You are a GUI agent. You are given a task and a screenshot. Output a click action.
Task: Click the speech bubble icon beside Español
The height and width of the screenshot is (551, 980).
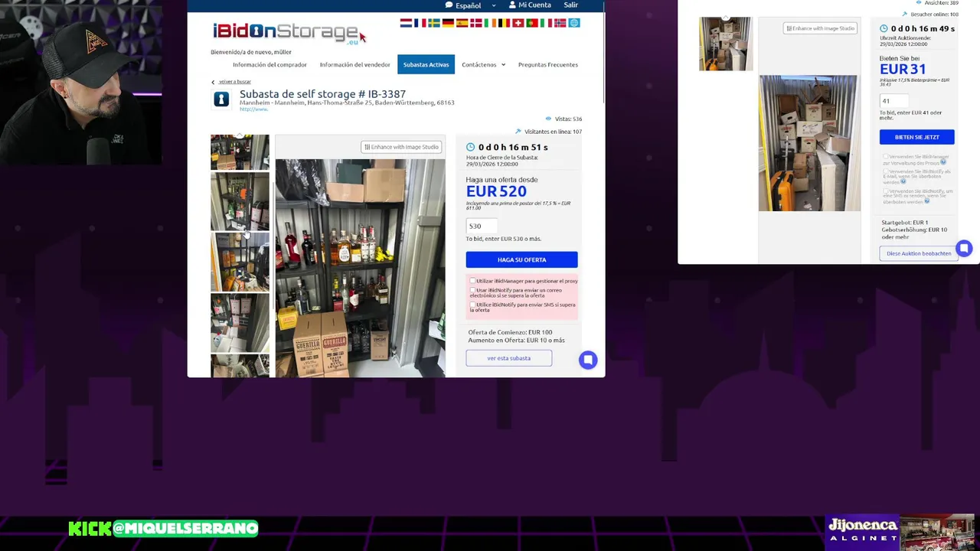pyautogui.click(x=449, y=5)
